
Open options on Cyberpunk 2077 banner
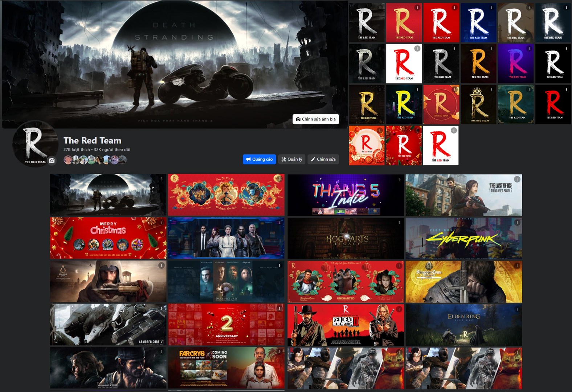click(517, 222)
